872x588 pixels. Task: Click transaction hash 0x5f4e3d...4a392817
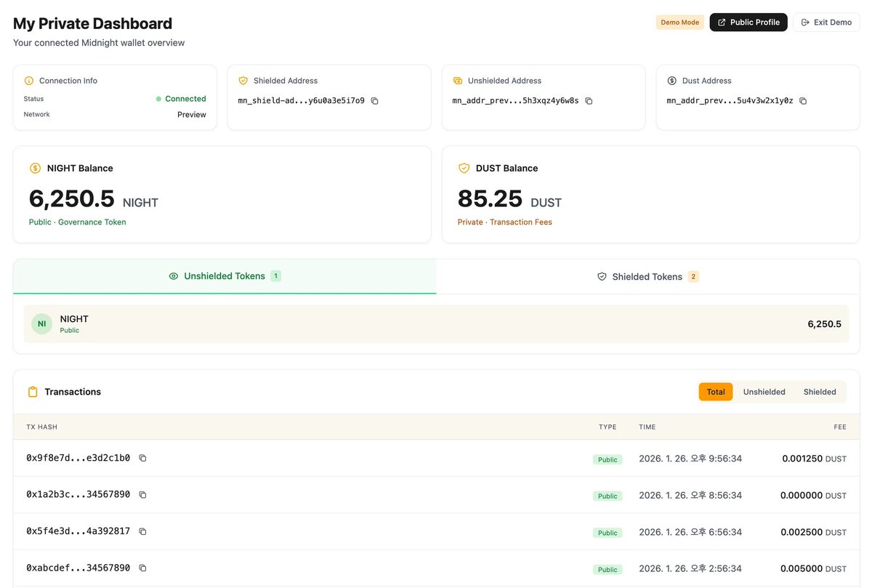[x=78, y=531]
